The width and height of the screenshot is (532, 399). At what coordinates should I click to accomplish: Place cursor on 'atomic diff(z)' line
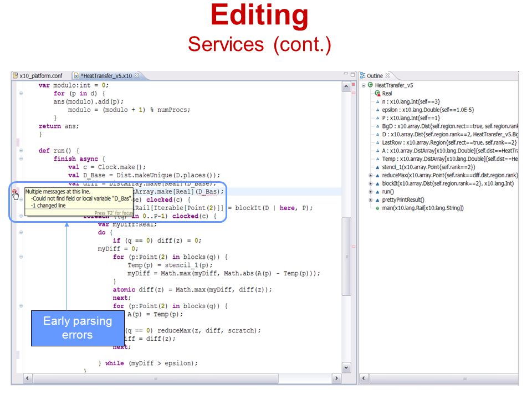(192, 289)
